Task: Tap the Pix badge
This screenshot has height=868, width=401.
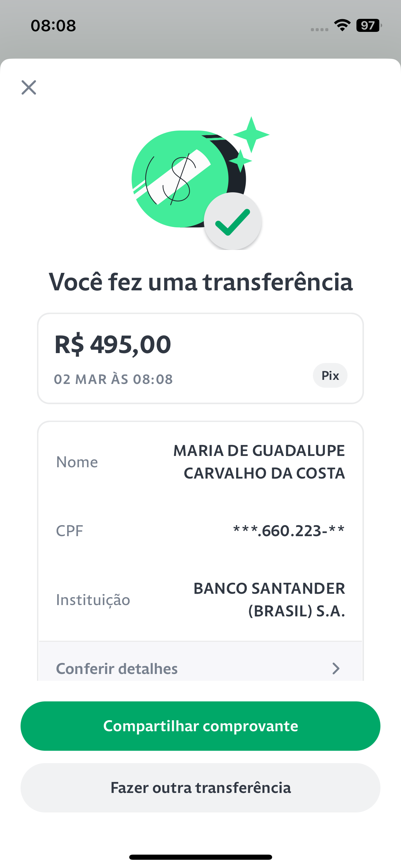Action: [330, 375]
